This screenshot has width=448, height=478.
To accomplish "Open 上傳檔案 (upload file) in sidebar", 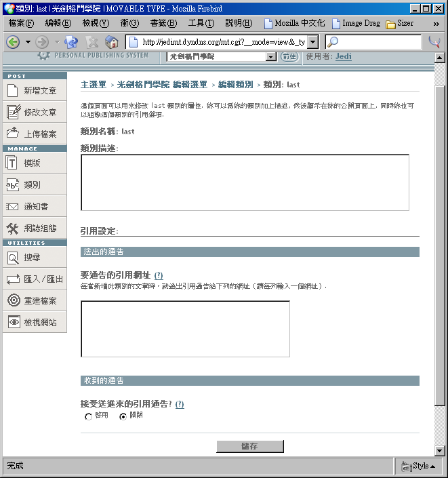I will (x=35, y=134).
